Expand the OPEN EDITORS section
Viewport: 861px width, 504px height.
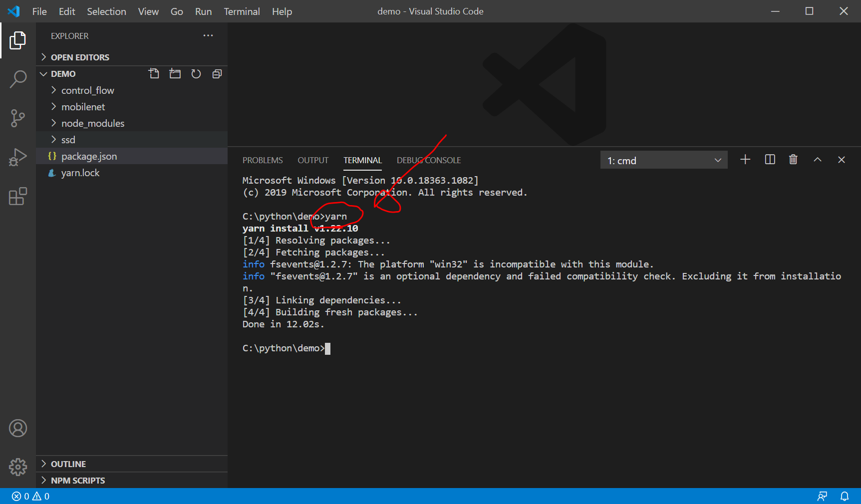point(132,57)
